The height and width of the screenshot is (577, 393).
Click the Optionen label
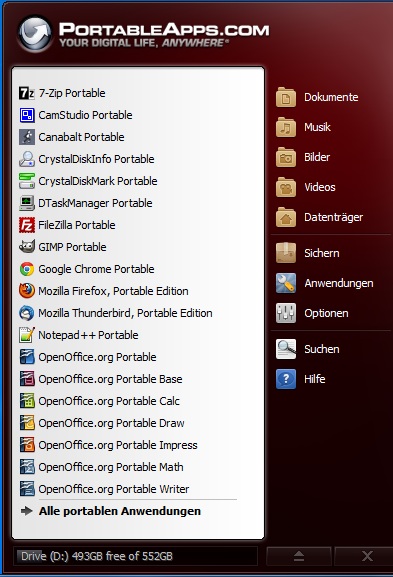tap(326, 313)
